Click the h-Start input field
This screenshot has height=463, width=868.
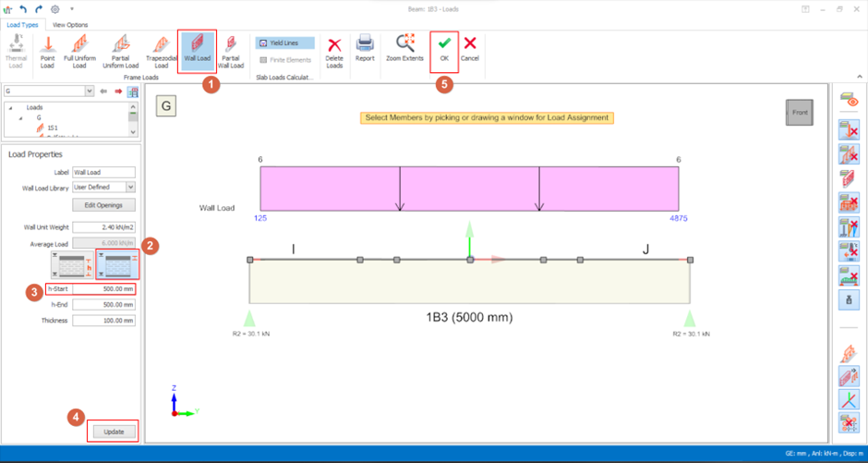[x=103, y=289]
